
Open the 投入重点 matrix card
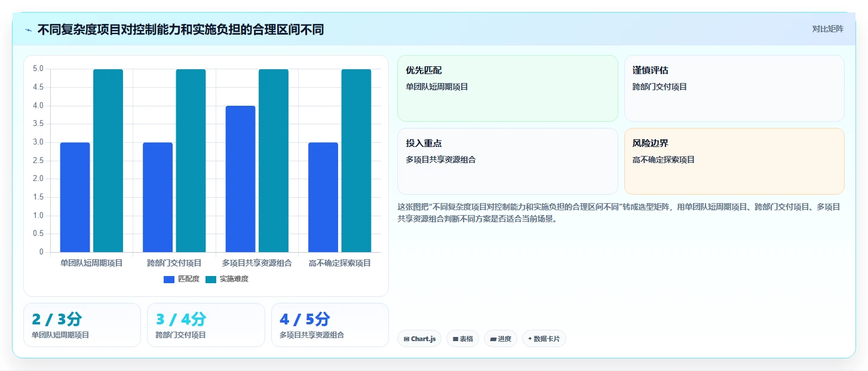pos(508,161)
